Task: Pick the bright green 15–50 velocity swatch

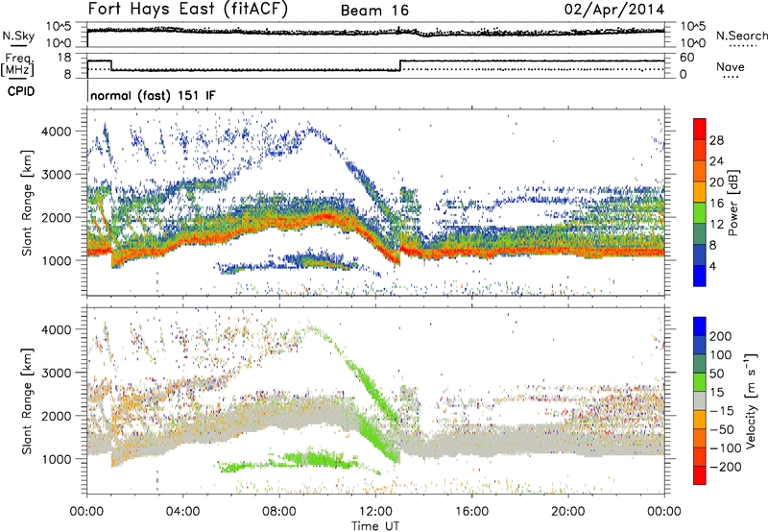Action: coord(700,382)
